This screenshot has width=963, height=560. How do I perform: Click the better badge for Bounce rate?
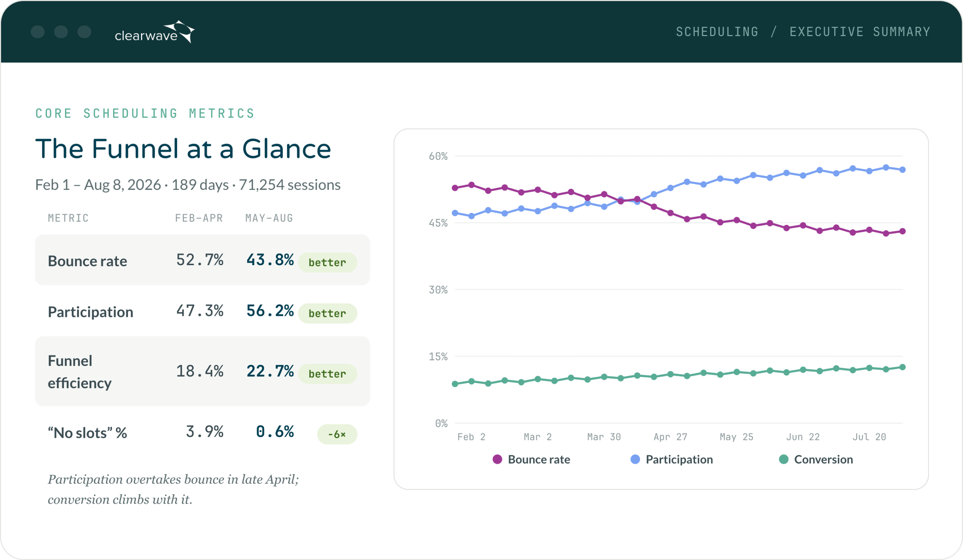click(x=328, y=263)
